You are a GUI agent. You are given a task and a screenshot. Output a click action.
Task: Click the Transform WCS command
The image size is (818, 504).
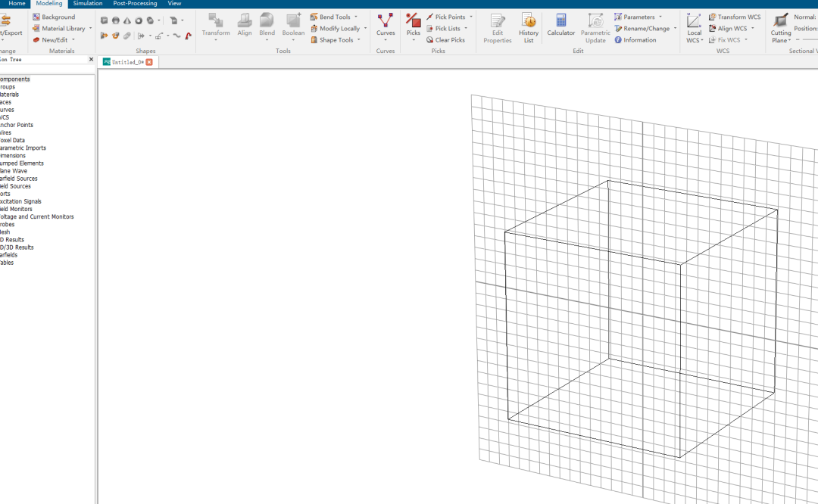pos(735,17)
